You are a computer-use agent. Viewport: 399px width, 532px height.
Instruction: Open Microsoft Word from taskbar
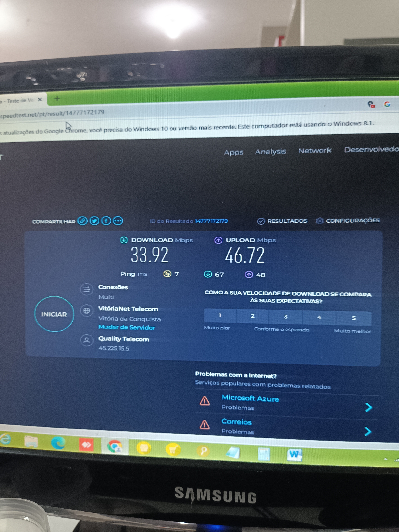click(x=295, y=454)
